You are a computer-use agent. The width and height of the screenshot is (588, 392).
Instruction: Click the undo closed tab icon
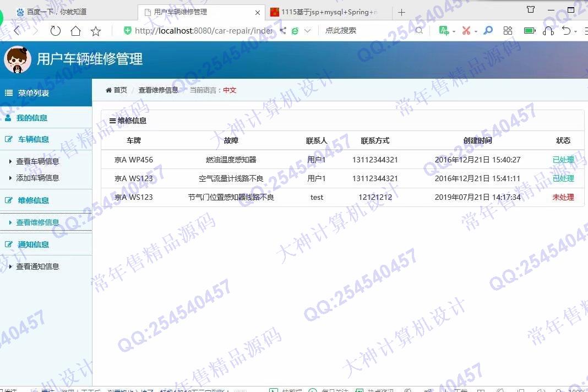(566, 30)
